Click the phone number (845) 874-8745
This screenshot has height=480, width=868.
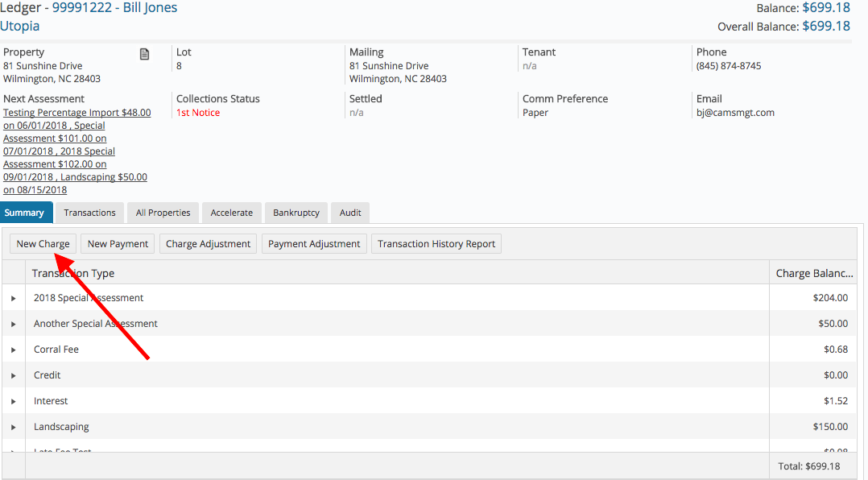[729, 66]
